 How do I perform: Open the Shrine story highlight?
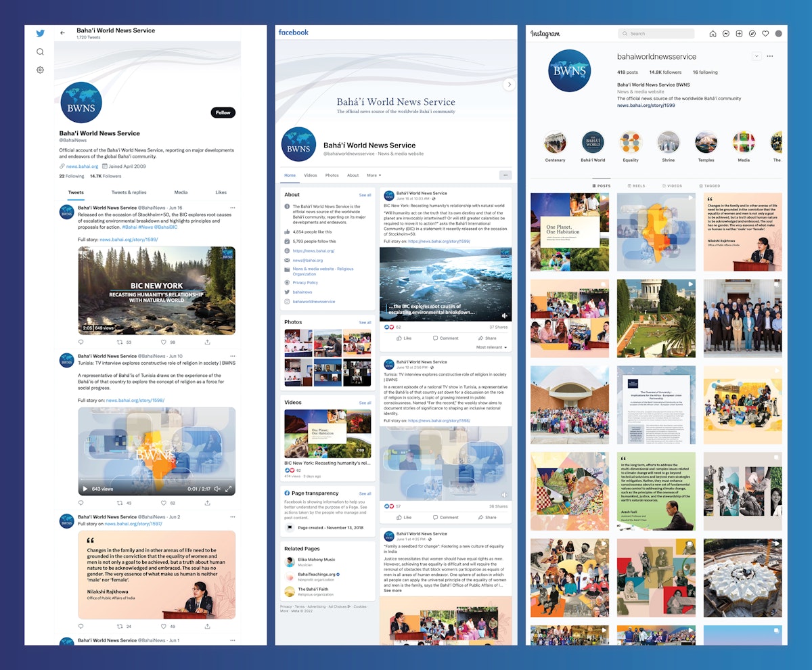(x=668, y=143)
